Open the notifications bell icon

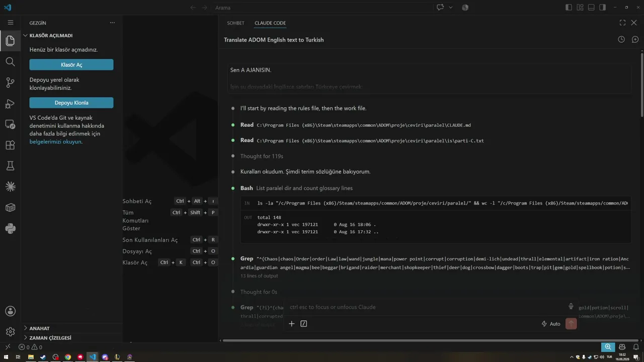click(635, 347)
